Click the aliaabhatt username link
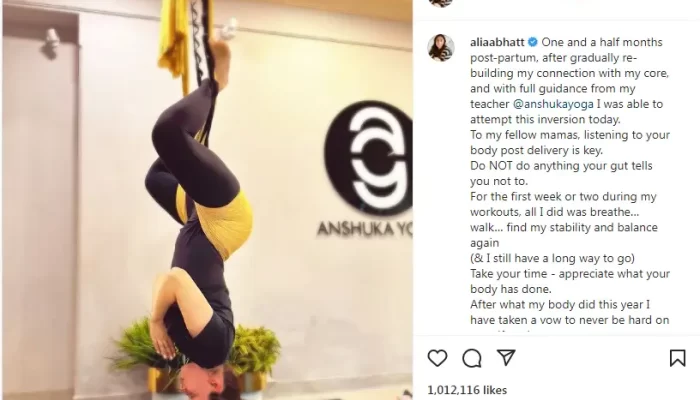 coord(497,42)
